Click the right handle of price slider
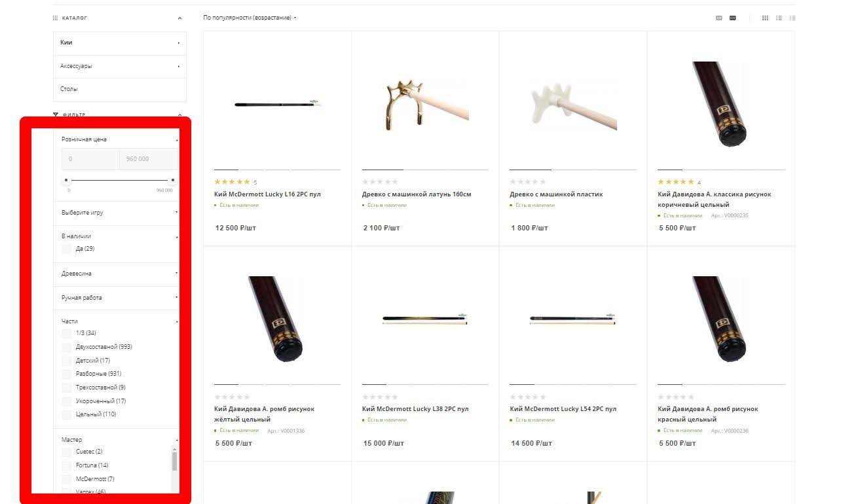 173,180
